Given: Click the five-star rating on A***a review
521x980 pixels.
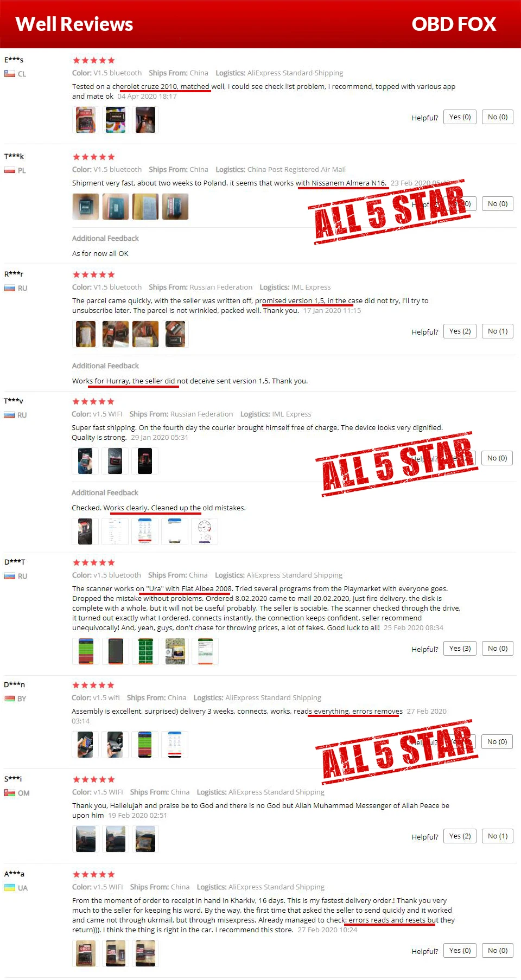Looking at the screenshot, I should click(93, 874).
